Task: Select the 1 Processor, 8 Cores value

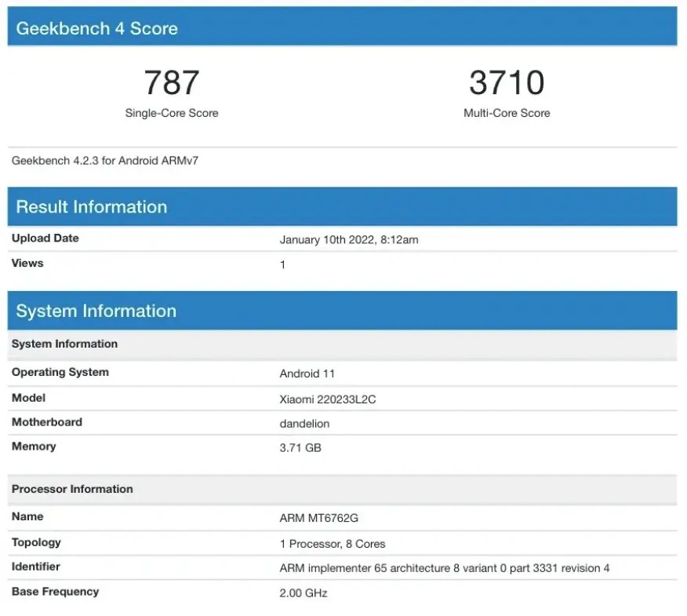Action: click(x=333, y=544)
